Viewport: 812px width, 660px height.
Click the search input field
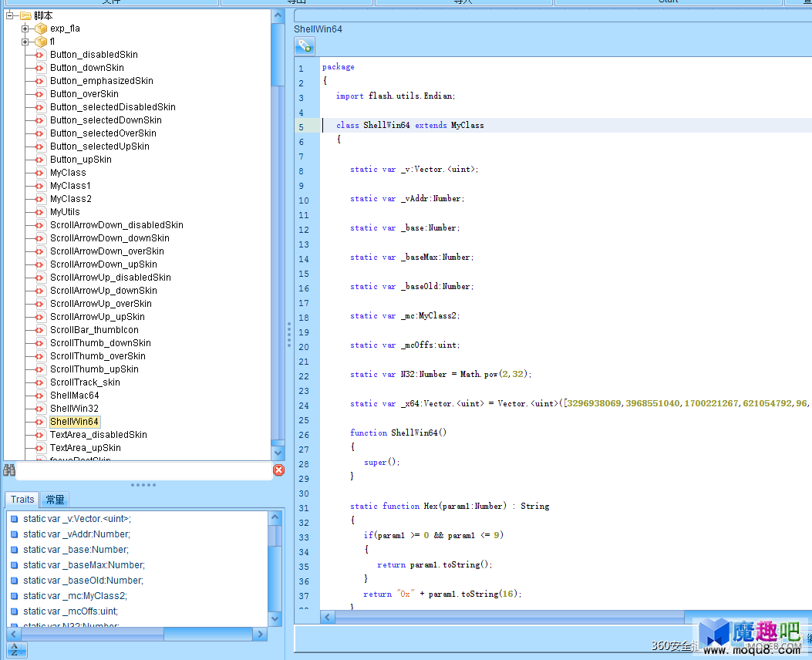pos(144,470)
